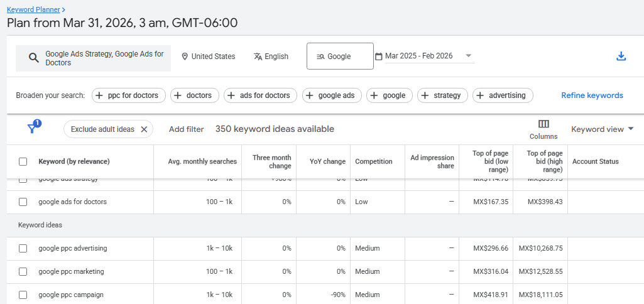This screenshot has height=304, width=644.
Task: Sort by Avg. monthly searches column
Action: [202, 161]
